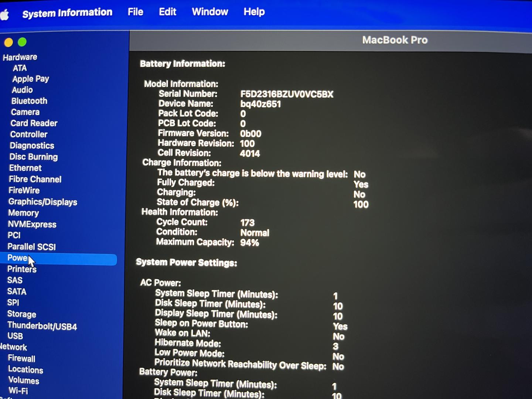Collapse the Network section in sidebar

pyautogui.click(x=13, y=347)
